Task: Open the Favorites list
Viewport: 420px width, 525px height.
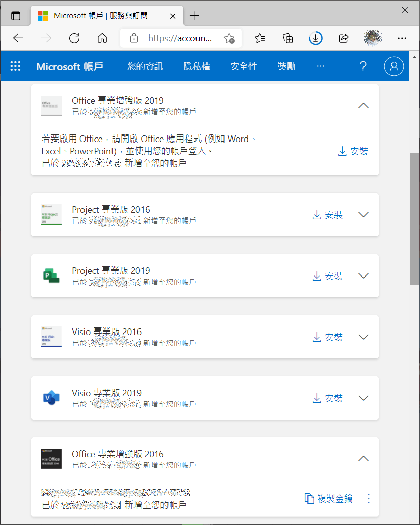Action: coord(260,38)
